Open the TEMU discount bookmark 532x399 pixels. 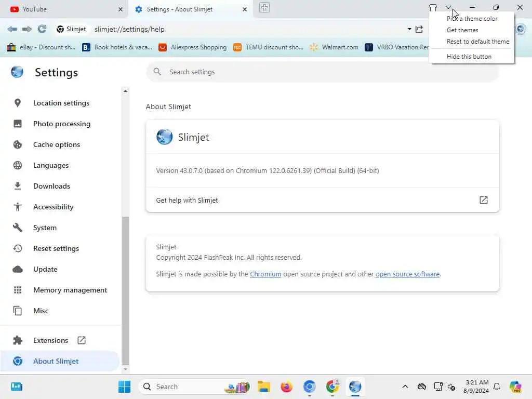(x=269, y=47)
